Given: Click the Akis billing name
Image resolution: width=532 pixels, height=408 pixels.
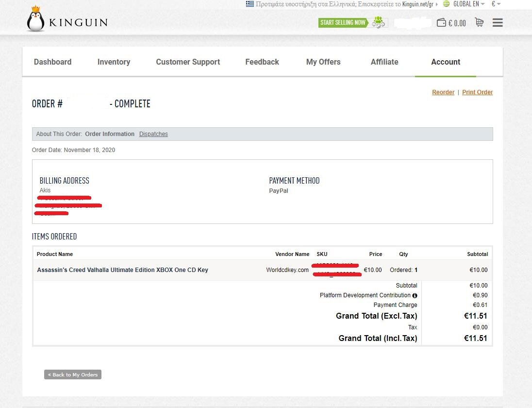Looking at the screenshot, I should 45,190.
